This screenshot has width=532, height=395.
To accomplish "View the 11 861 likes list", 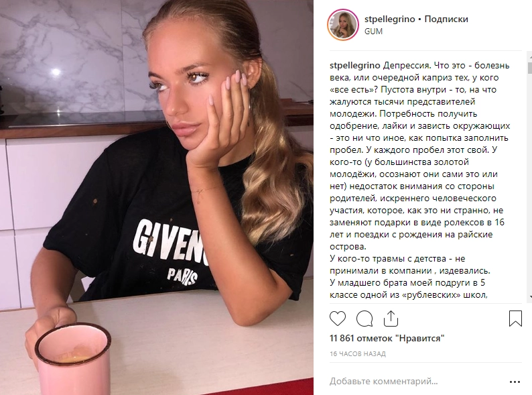I will (x=387, y=338).
